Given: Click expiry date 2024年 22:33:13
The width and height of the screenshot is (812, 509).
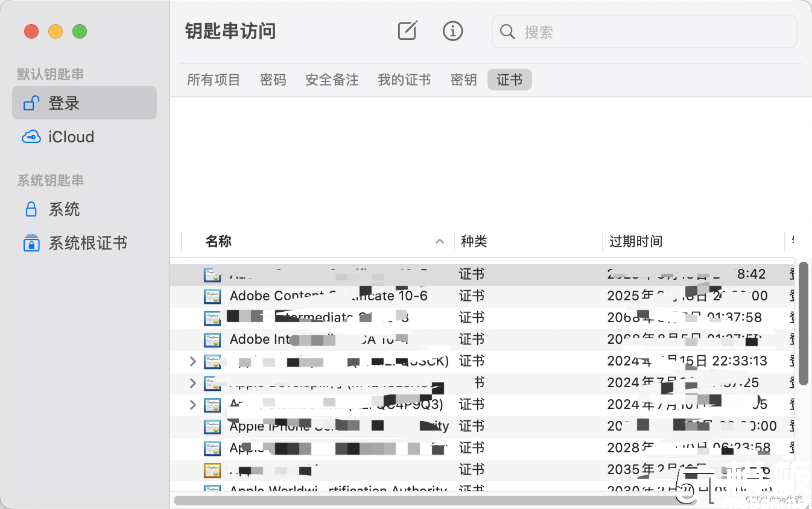Looking at the screenshot, I should [x=687, y=361].
